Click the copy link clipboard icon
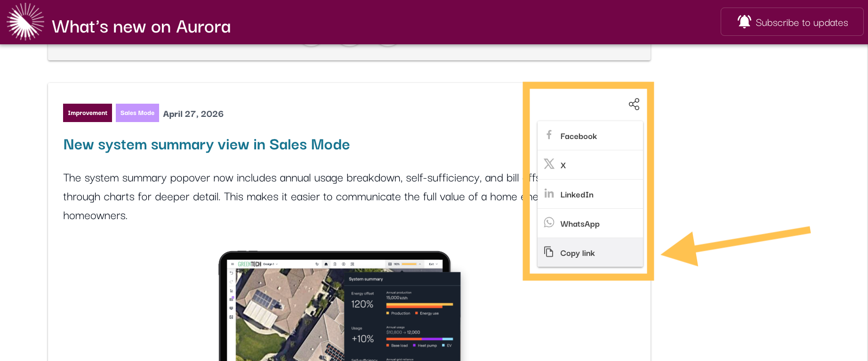868x361 pixels. pyautogui.click(x=549, y=252)
